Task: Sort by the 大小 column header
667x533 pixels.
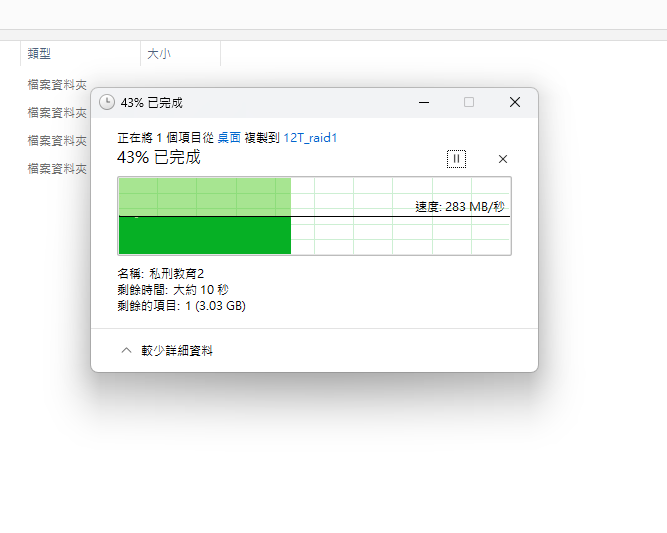Action: 180,54
